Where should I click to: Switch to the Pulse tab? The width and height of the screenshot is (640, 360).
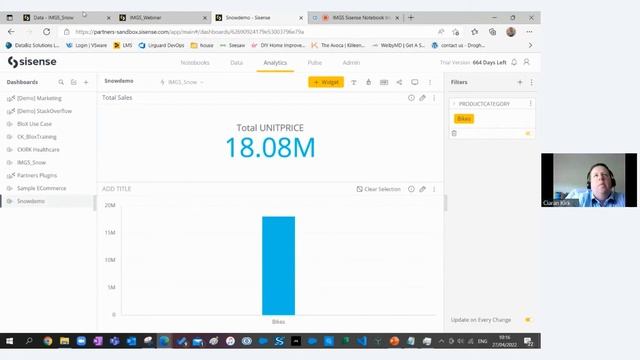[x=315, y=62]
